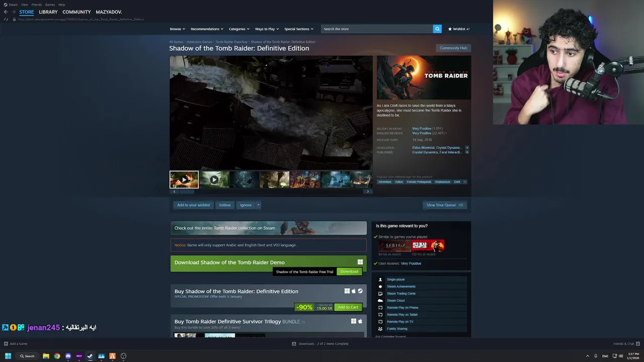Image resolution: width=644 pixels, height=362 pixels.
Task: Click the magnifier search button in the store bar
Action: (x=437, y=29)
